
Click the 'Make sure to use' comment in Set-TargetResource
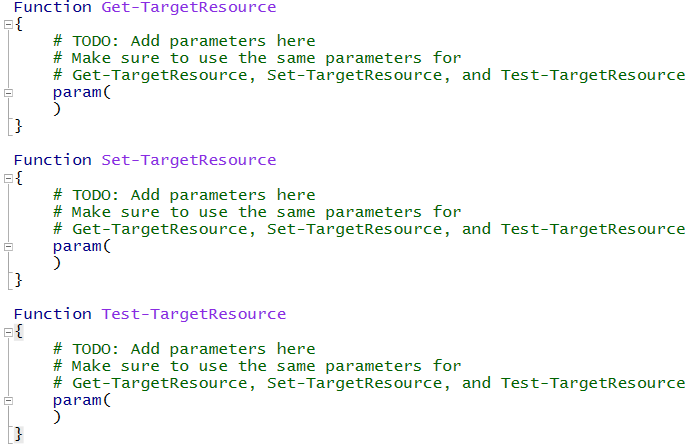(x=257, y=212)
